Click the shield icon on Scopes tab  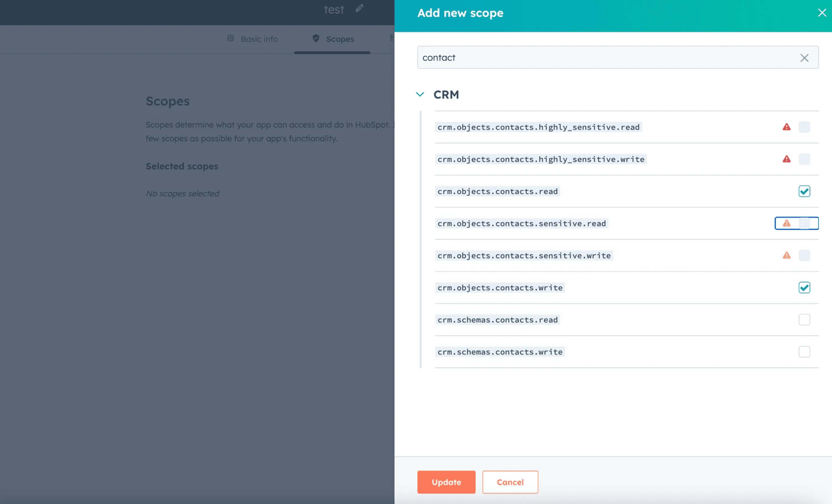[316, 38]
